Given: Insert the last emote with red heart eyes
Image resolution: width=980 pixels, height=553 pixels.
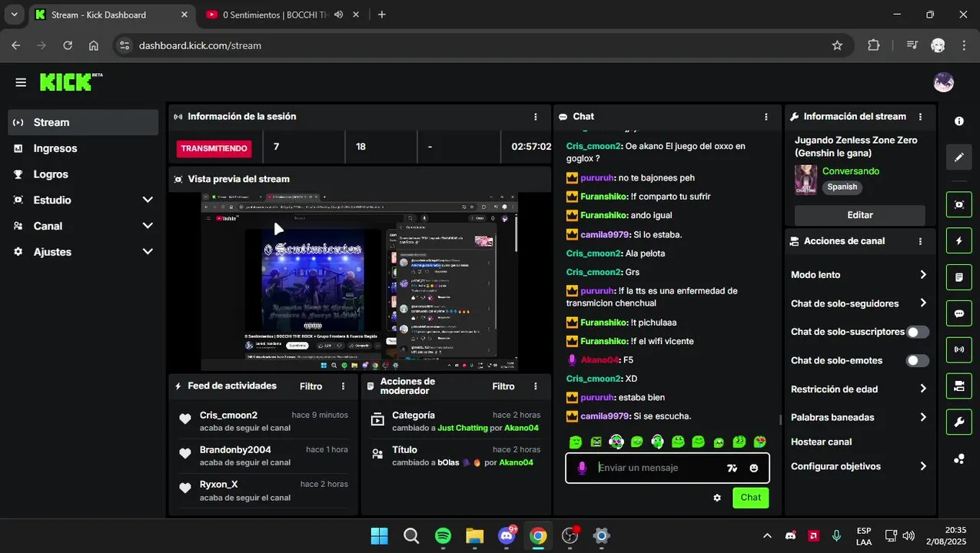Looking at the screenshot, I should (759, 442).
